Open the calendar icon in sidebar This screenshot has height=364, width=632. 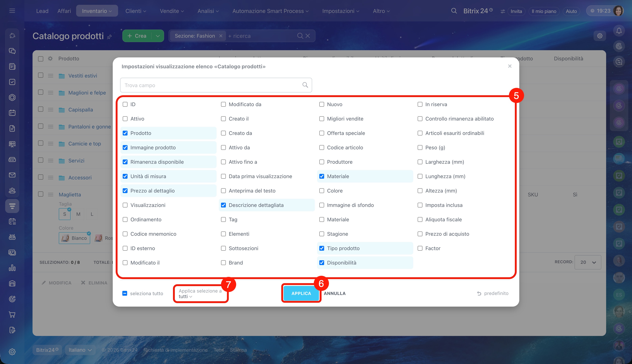point(12,113)
